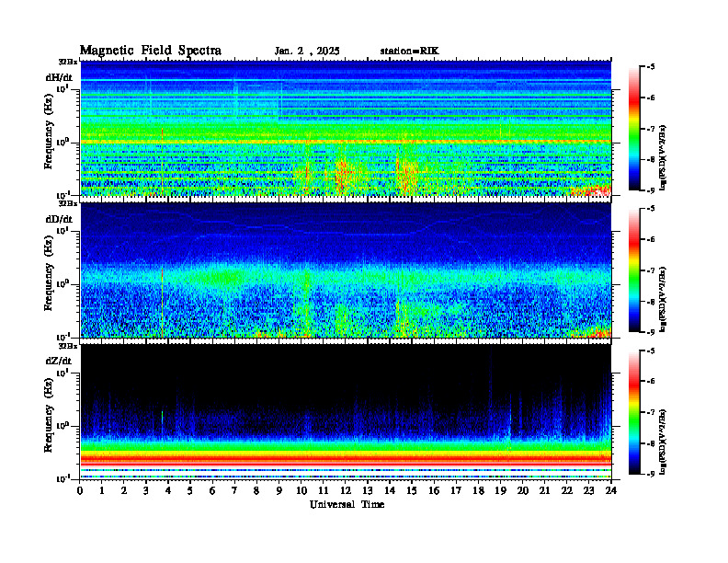Click the log(PSD) unit label of dD/dt color scale
Image resolution: width=728 pixels, height=563 pixels.
tap(663, 299)
